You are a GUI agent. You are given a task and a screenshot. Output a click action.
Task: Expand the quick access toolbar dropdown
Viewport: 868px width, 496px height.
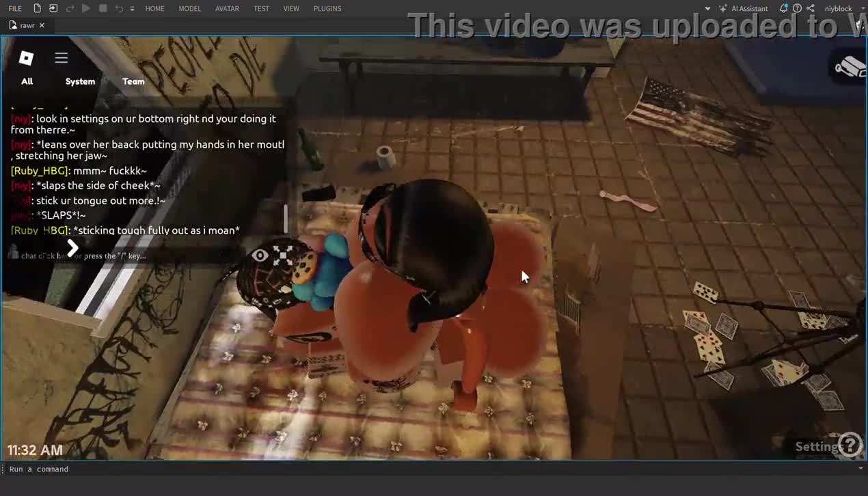(x=132, y=8)
